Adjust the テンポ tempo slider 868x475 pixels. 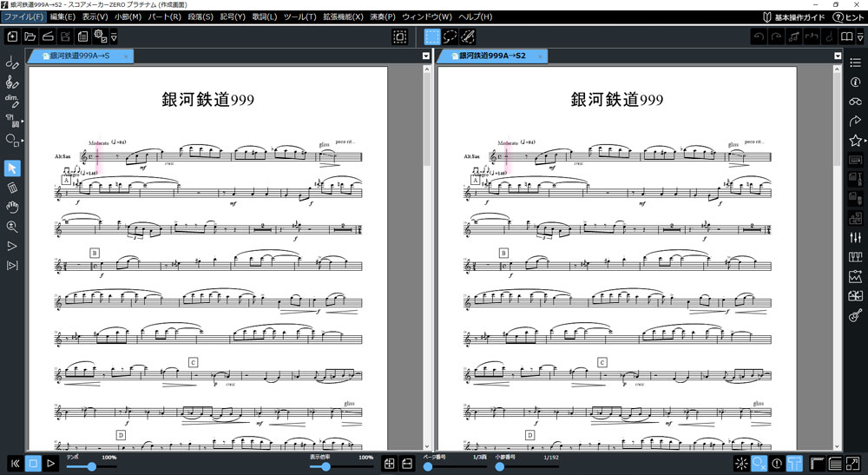coord(91,466)
